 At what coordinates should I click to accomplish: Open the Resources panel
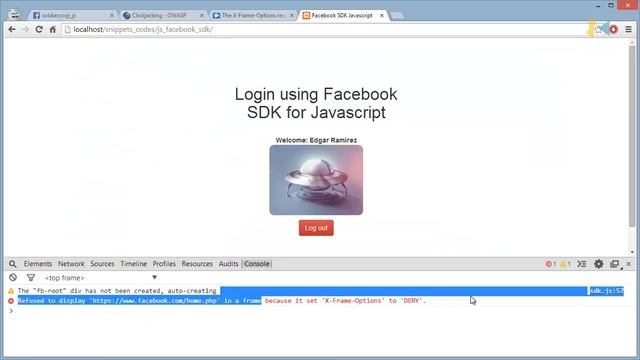tap(197, 264)
